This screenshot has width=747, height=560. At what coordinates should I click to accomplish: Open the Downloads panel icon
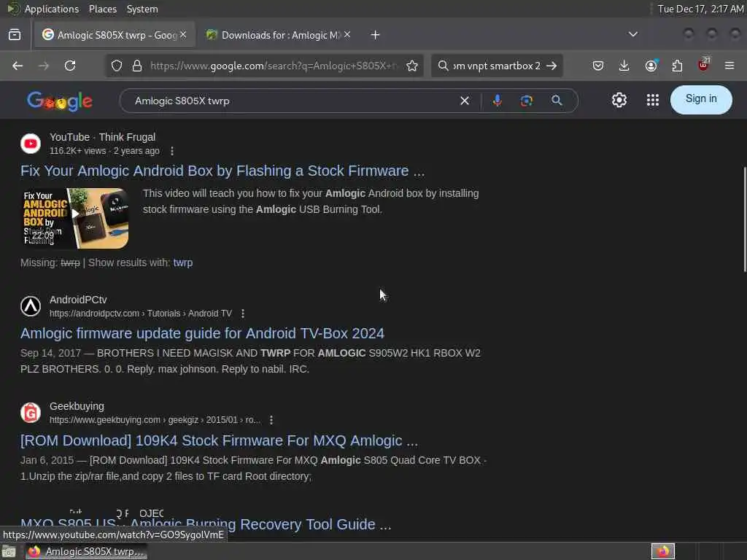624,66
